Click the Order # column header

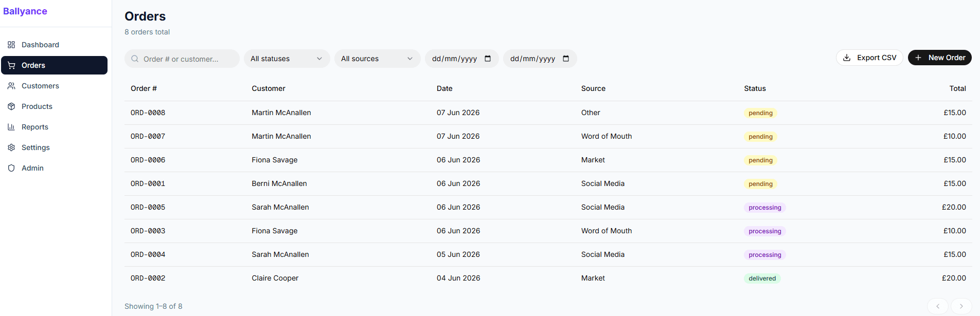(x=144, y=88)
